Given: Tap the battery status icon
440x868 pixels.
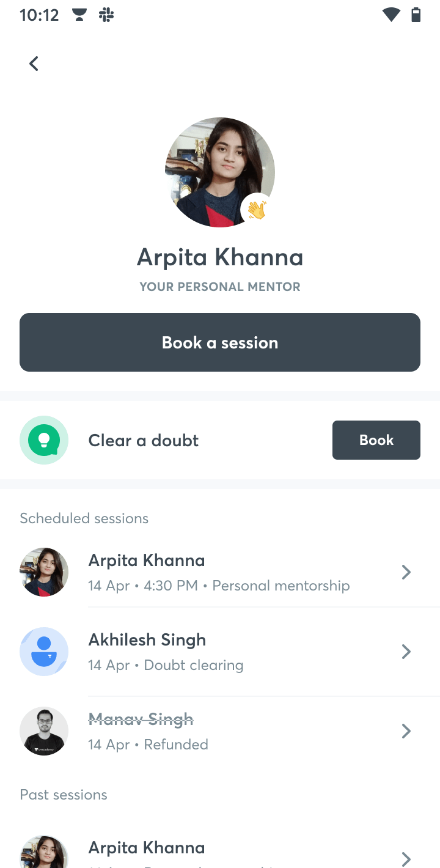Looking at the screenshot, I should coord(416,15).
